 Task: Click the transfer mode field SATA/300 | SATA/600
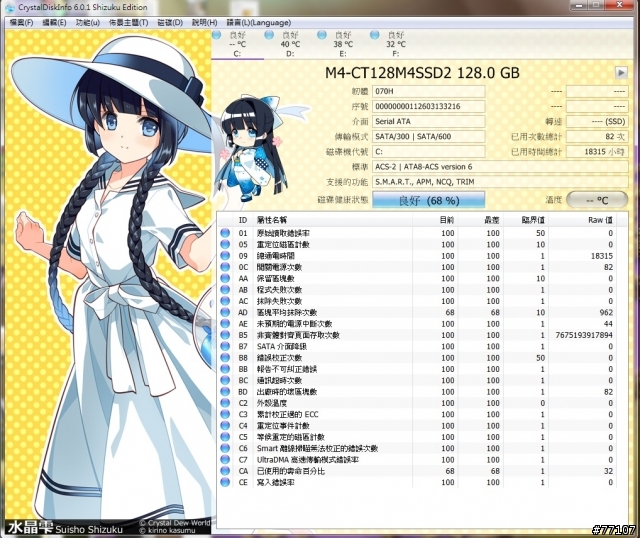(429, 136)
